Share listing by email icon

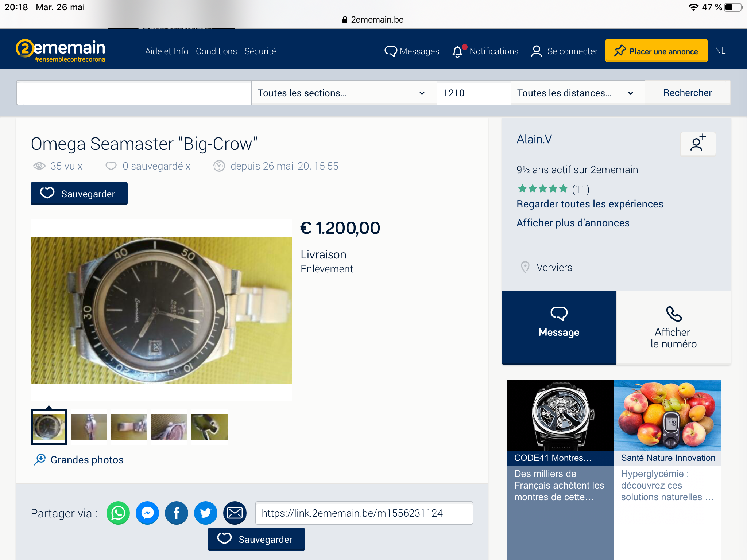[x=235, y=513]
